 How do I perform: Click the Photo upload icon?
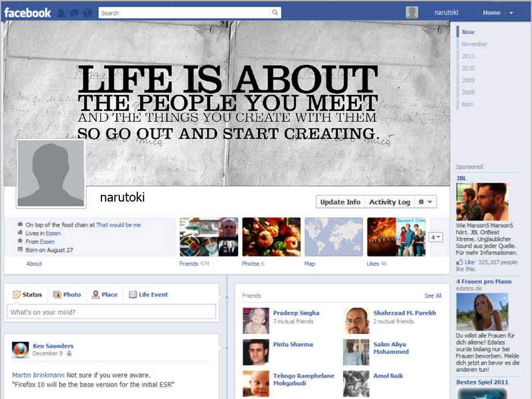tap(57, 295)
